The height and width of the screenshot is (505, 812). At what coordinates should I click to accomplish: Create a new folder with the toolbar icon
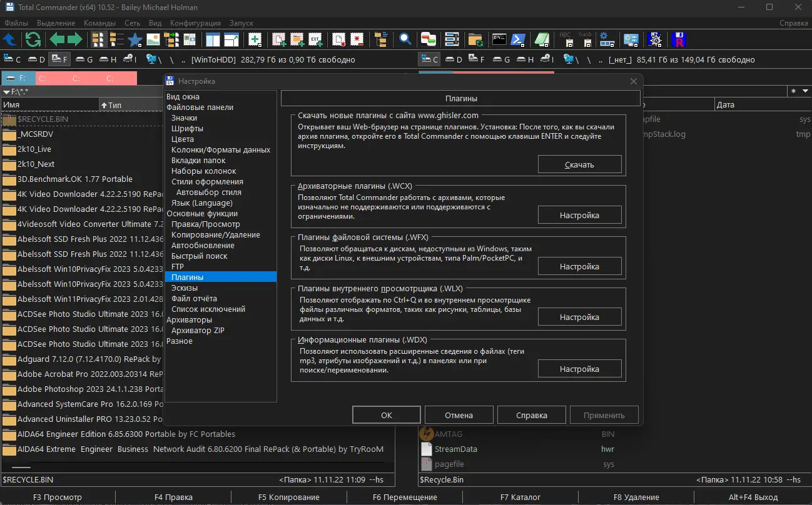pyautogui.click(x=297, y=39)
